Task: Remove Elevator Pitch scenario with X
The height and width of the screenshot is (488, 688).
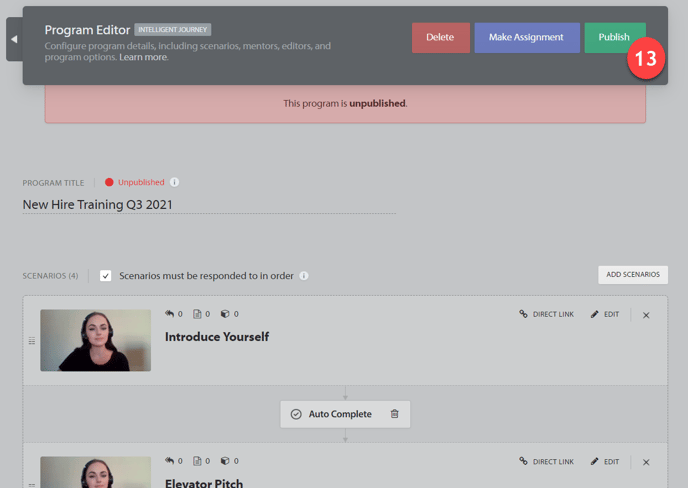Action: pos(646,462)
